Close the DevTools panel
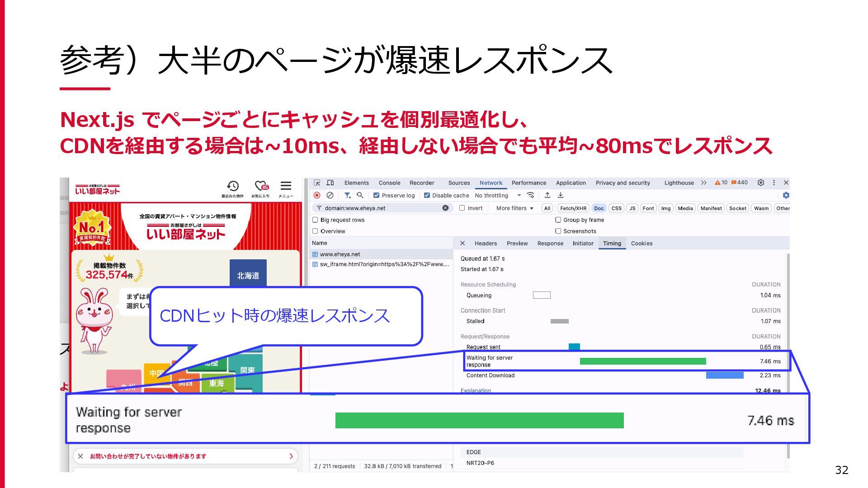Screen dimensions: 868x488 click(786, 183)
